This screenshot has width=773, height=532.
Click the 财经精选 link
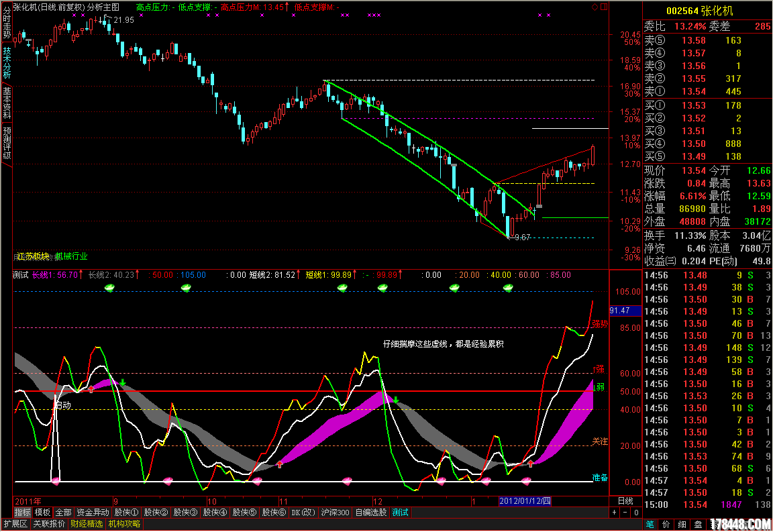click(87, 524)
